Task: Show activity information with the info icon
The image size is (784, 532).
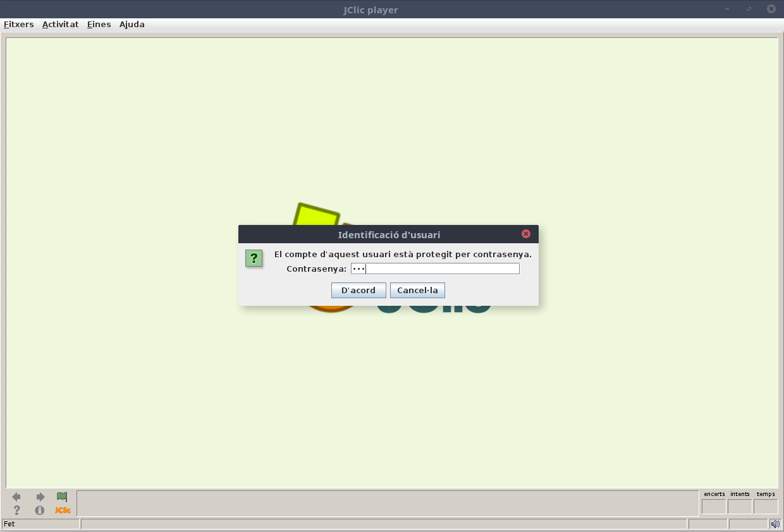Action: point(40,511)
